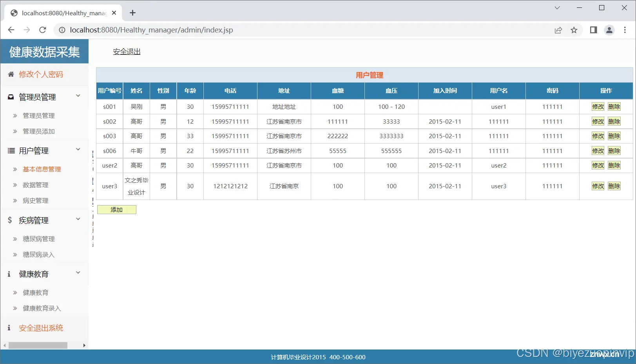The width and height of the screenshot is (636, 364).
Task: Click the inbox icon beside 管理员管理
Action: click(11, 97)
